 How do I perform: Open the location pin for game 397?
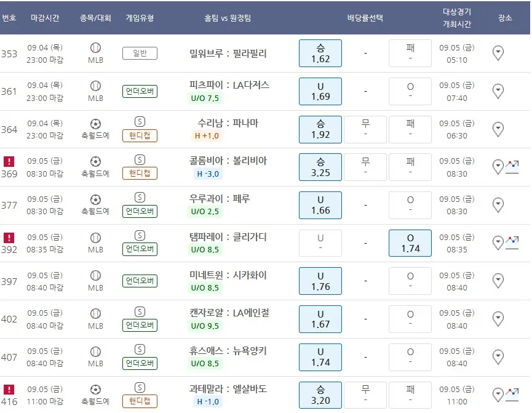[x=498, y=281]
